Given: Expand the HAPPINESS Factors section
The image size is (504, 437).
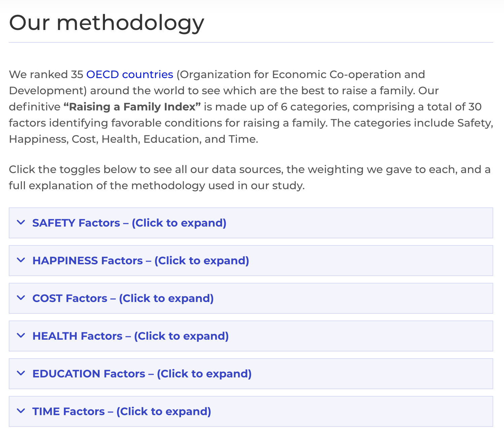Looking at the screenshot, I should pyautogui.click(x=140, y=261).
